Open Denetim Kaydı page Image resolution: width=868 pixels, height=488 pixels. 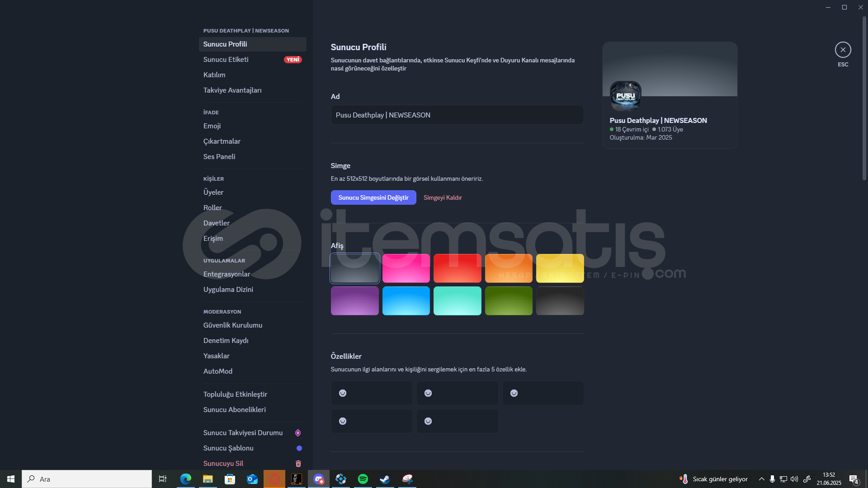(252, 341)
